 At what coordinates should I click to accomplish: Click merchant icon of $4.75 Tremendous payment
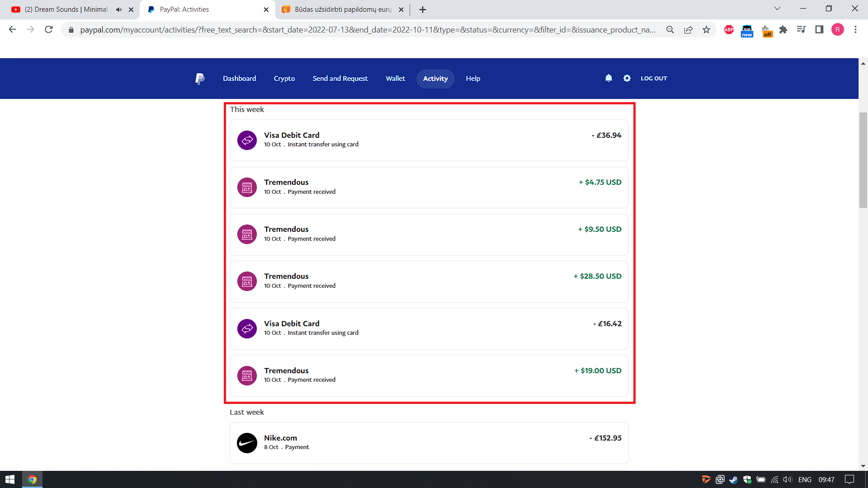pos(247,188)
